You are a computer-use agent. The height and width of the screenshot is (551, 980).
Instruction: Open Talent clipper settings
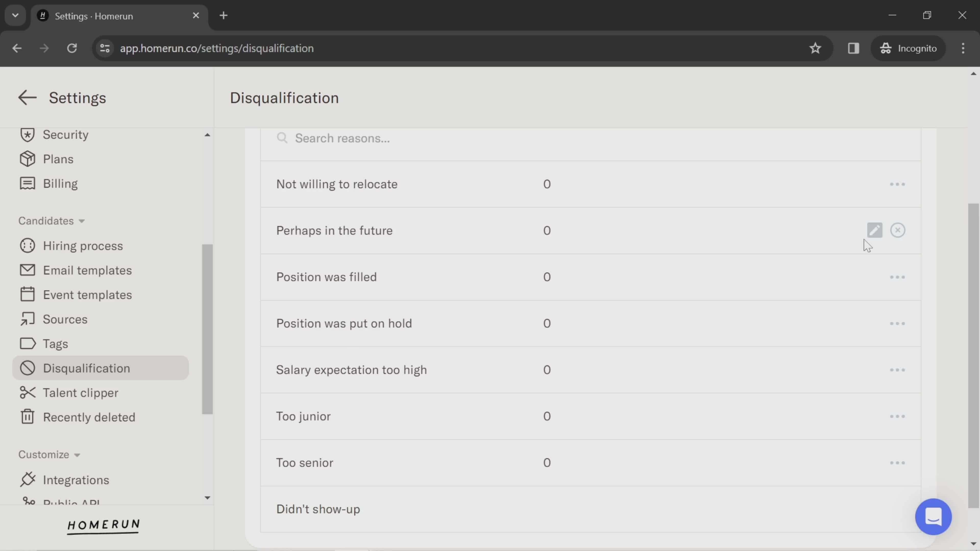pos(81,392)
